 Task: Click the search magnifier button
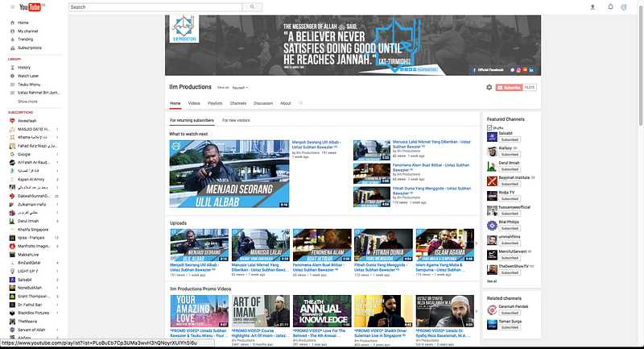[252, 7]
